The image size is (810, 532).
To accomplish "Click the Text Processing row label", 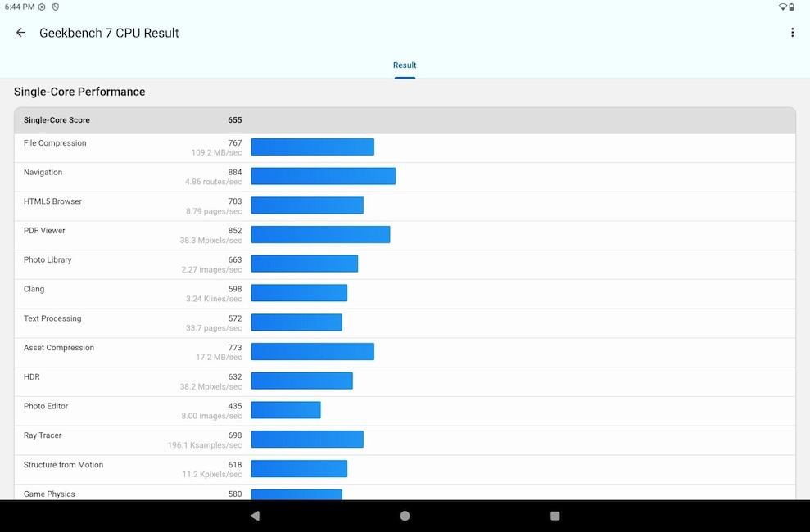I will pyautogui.click(x=52, y=319).
